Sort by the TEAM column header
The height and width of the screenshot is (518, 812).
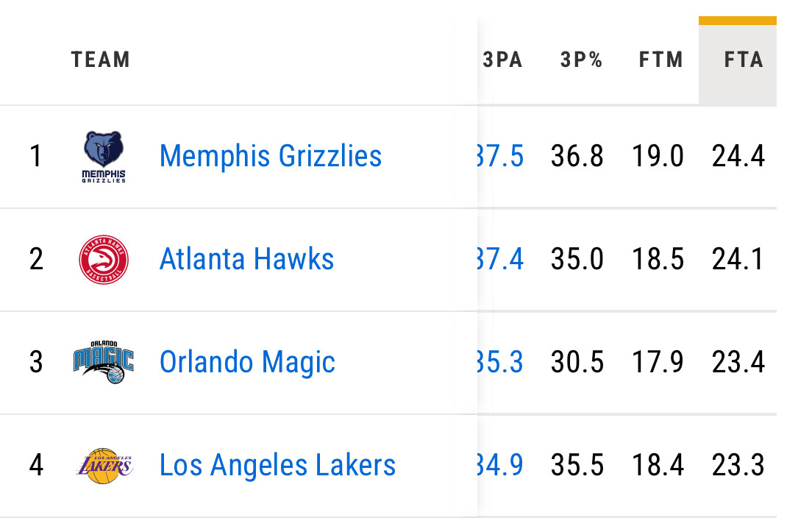coord(101,60)
